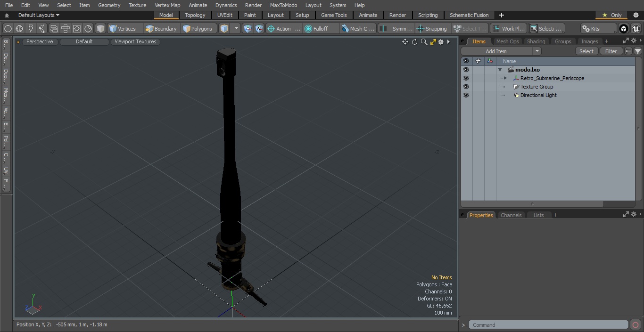Image resolution: width=644 pixels, height=332 pixels.
Task: Toggle visibility of Retro_Submarine_Periscope
Action: tap(466, 78)
